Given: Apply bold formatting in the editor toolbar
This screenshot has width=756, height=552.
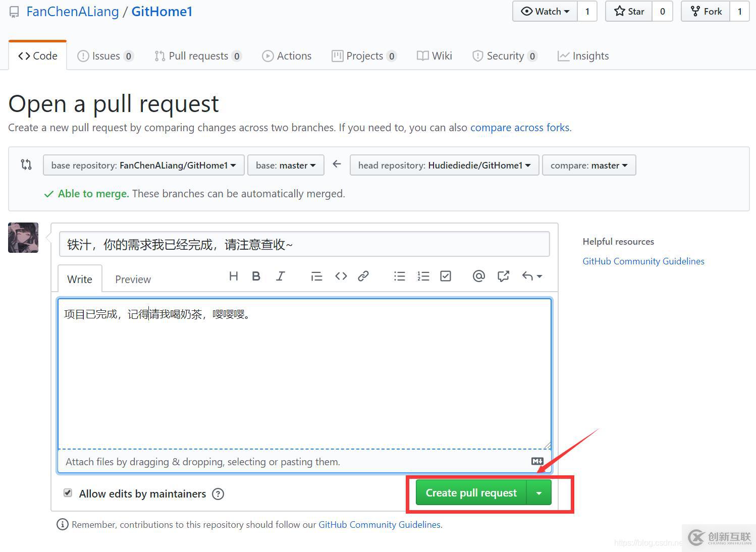Looking at the screenshot, I should 256,276.
